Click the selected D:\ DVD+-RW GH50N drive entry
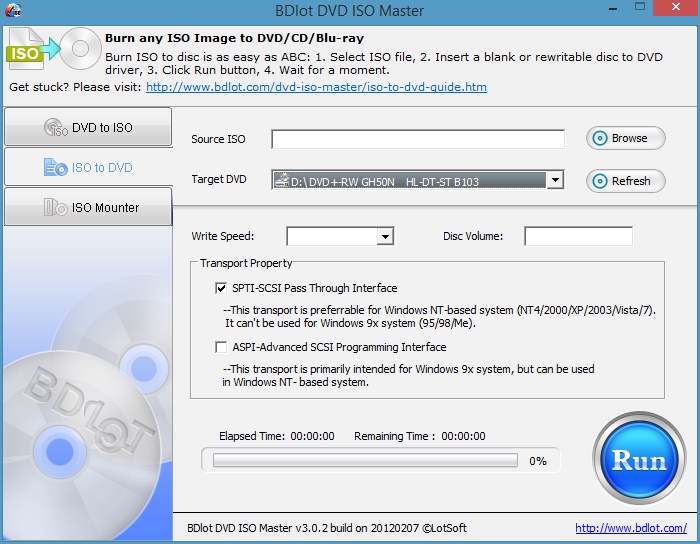 click(409, 181)
